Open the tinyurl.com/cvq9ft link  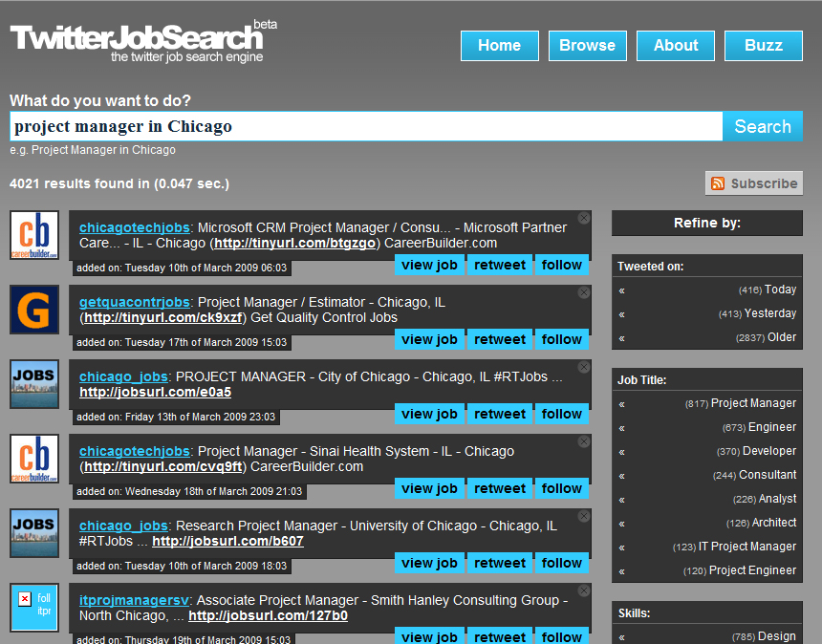pyautogui.click(x=163, y=466)
